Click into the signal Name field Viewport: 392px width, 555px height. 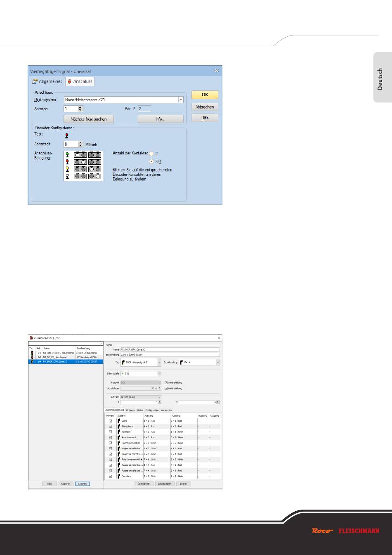coord(169,349)
